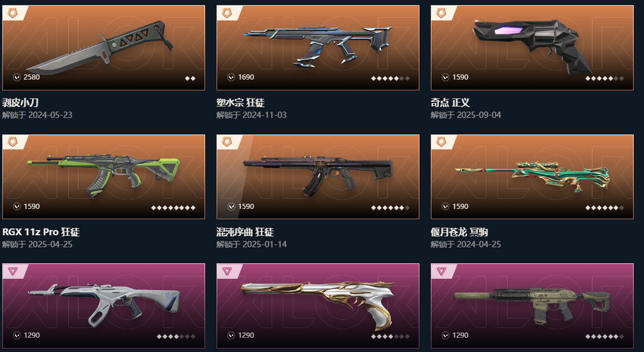Open the 混沌序曲 狂徒 skin name

245,232
